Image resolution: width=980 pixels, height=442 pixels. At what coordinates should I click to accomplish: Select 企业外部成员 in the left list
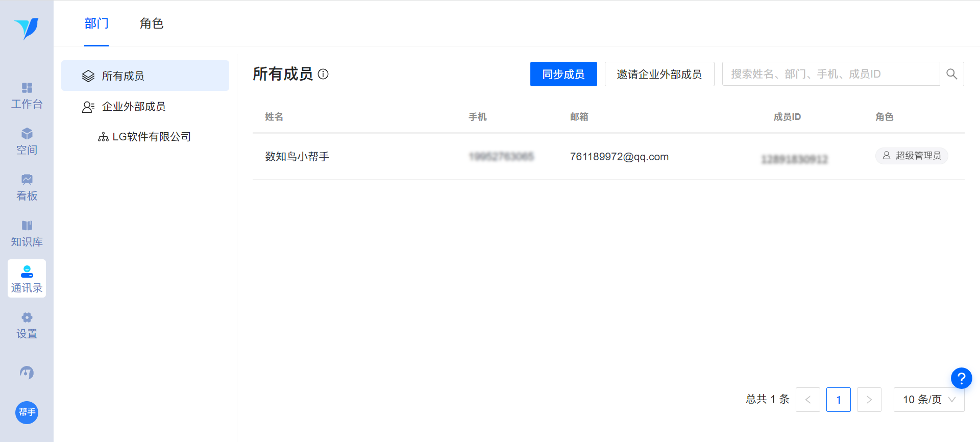tap(145, 106)
